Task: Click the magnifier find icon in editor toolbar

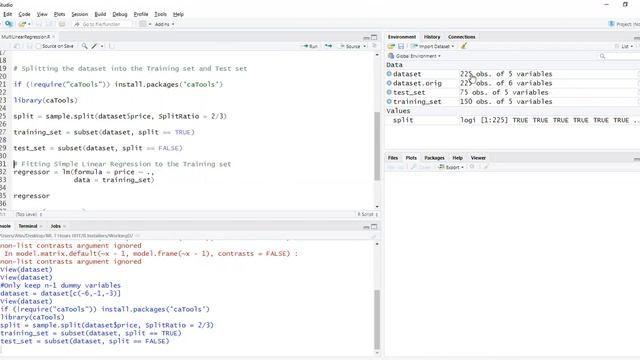Action: pos(84,46)
